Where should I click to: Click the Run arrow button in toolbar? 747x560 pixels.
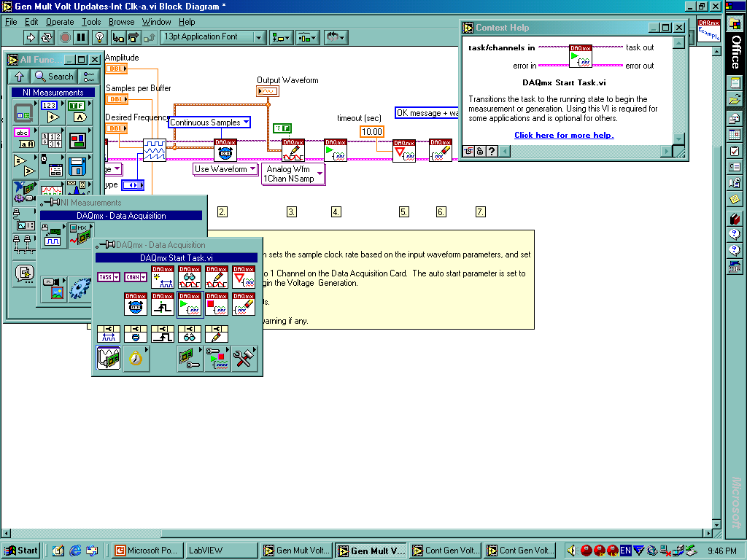coord(30,37)
